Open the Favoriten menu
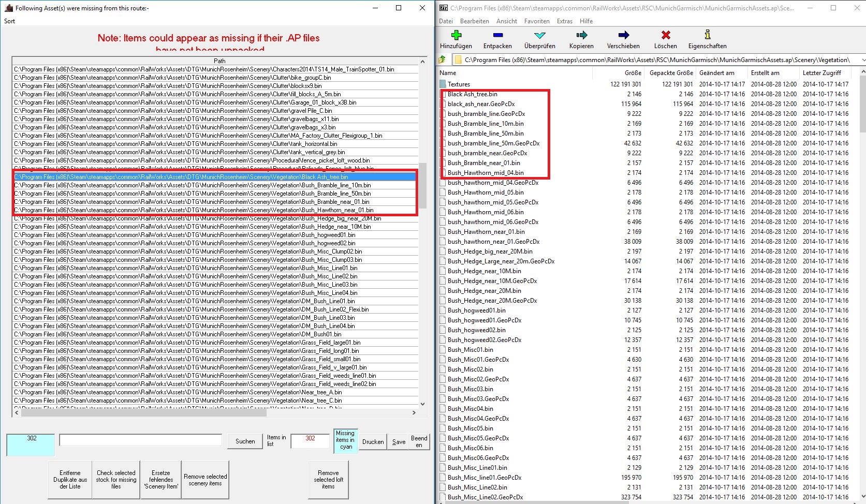Image resolution: width=866 pixels, height=504 pixels. click(x=537, y=21)
